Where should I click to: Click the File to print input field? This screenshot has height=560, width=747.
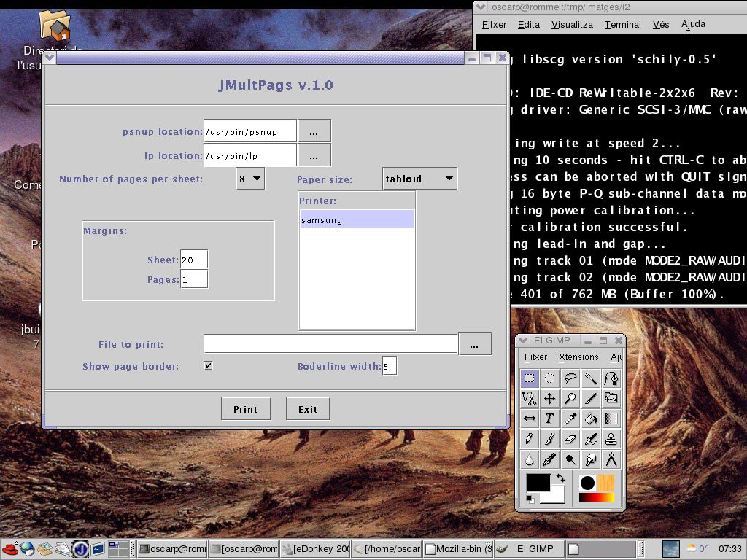(330, 343)
